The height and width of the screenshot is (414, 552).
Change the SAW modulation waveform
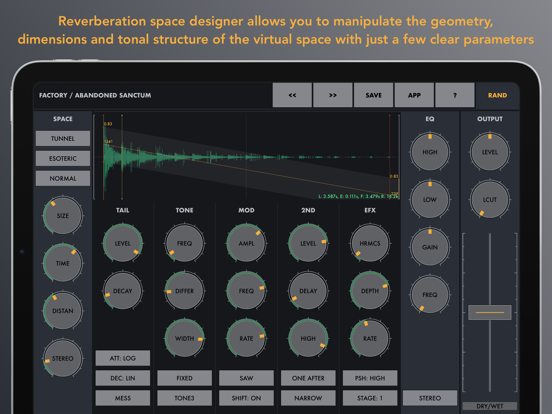point(246,378)
